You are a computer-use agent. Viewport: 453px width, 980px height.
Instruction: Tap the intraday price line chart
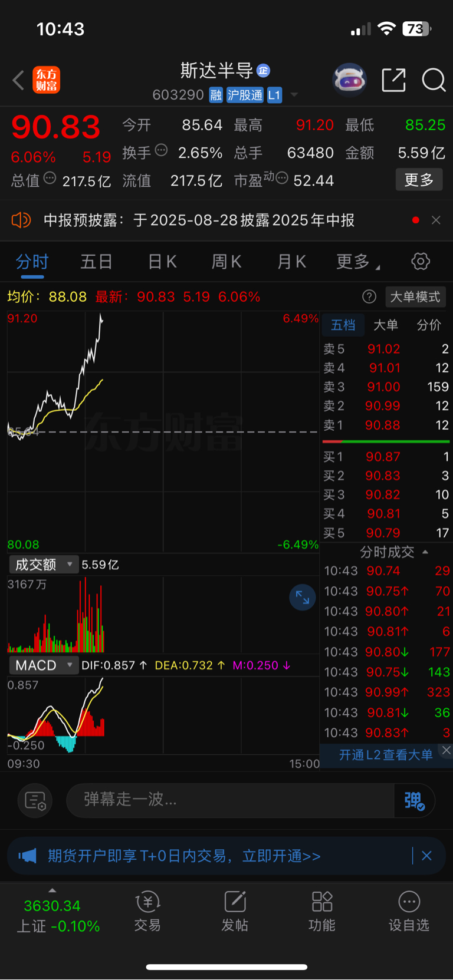click(x=163, y=432)
